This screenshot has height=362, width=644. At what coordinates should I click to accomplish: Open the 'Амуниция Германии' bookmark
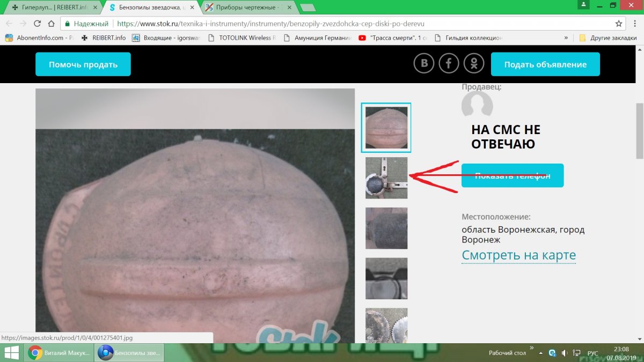[317, 38]
